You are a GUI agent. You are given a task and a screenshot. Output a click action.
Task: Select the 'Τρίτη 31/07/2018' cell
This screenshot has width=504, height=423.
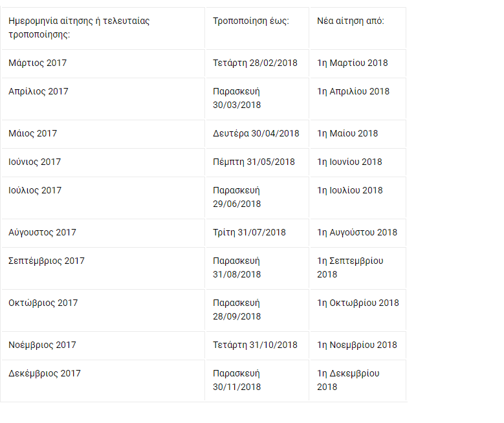[249, 232]
